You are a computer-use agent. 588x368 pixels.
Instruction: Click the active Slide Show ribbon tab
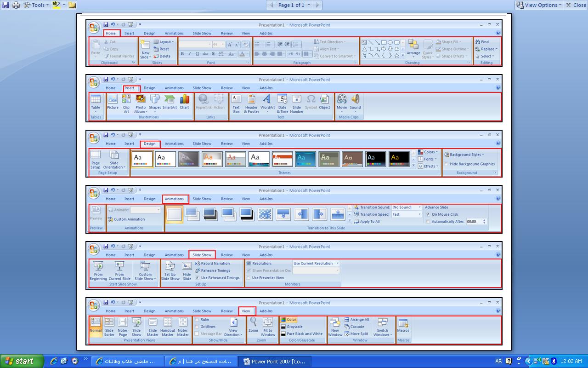(202, 255)
